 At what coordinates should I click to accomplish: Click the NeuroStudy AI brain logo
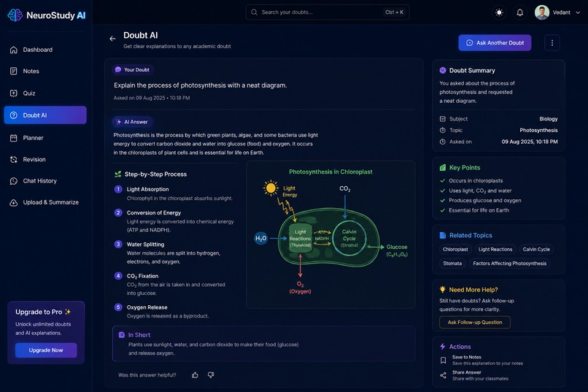tap(15, 15)
